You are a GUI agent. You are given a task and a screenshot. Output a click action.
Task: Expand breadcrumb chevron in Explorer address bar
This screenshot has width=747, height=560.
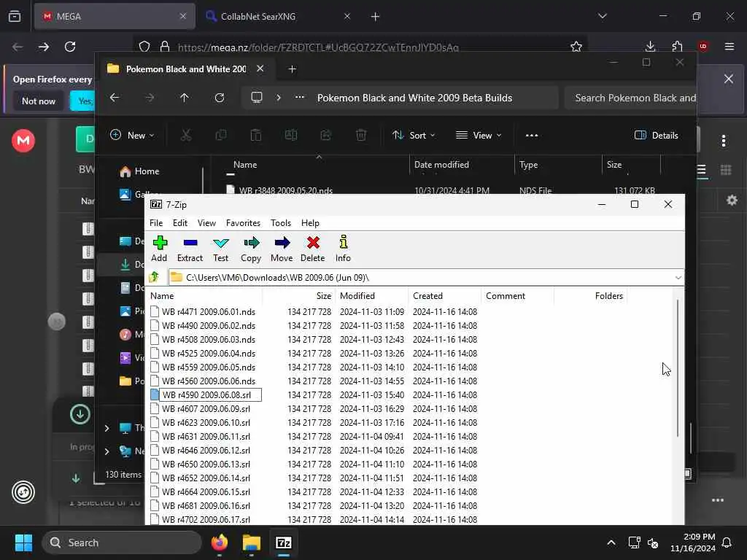(x=279, y=98)
